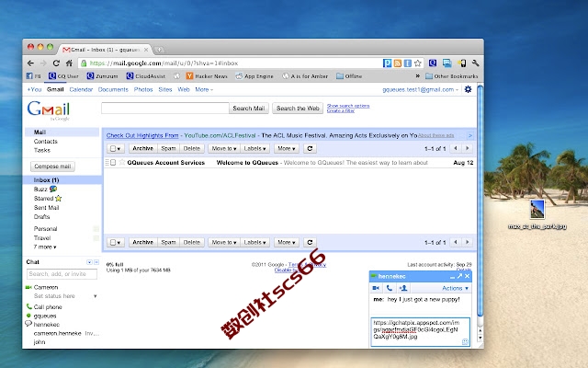The image size is (588, 368).
Task: Open the bottom Labels dropdown
Action: point(254,243)
